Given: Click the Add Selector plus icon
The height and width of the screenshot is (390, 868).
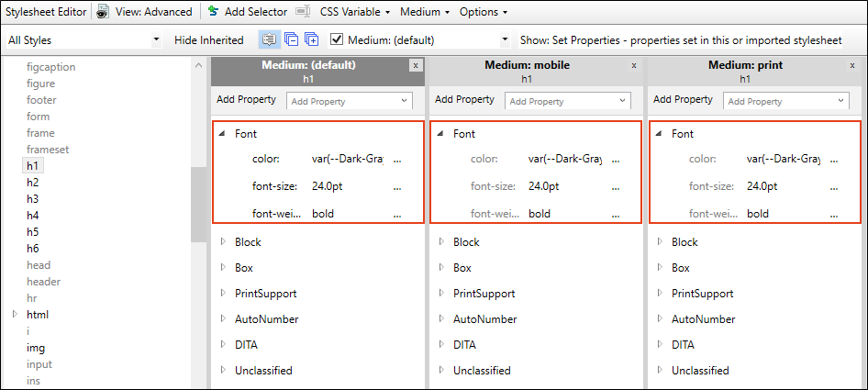Looking at the screenshot, I should coord(214,12).
